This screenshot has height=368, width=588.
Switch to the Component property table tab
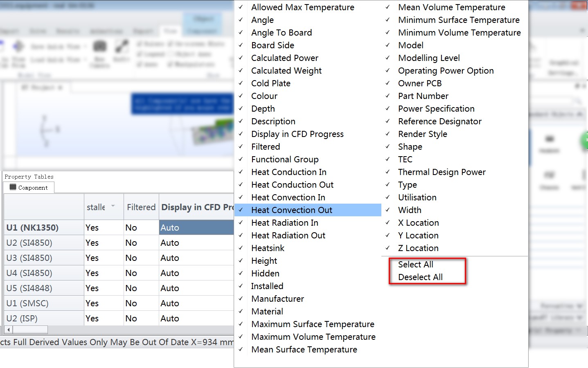(29, 188)
